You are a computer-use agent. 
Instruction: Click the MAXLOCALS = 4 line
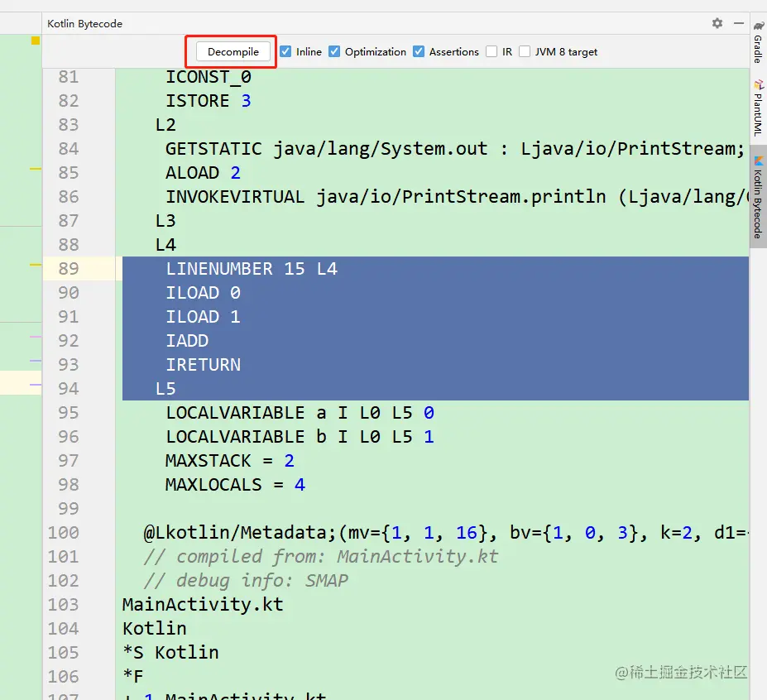tap(235, 484)
